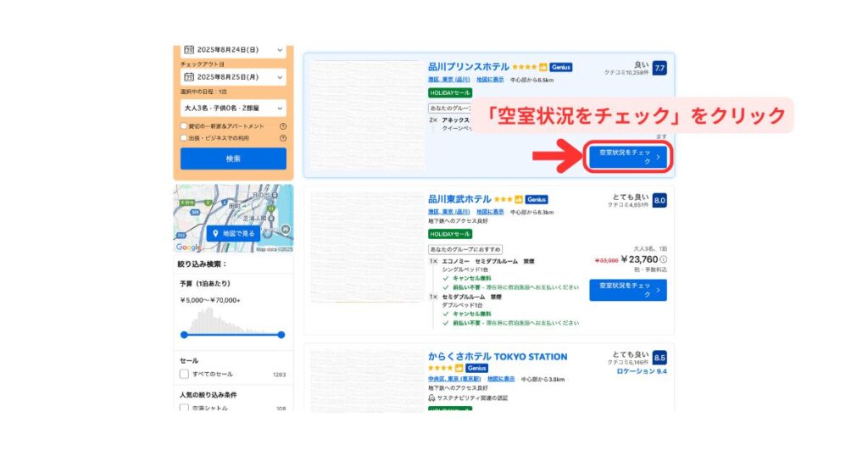Image resolution: width=868 pixels, height=456 pixels.
Task: Click 地図に表示 link under 品川プリンスホテル
Action: pos(491,81)
